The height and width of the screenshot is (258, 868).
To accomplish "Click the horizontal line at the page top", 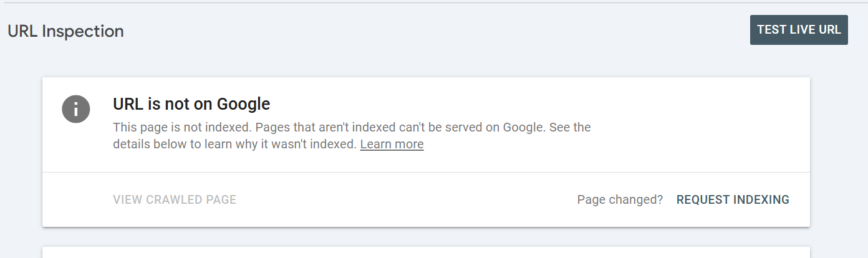I will click(434, 2).
